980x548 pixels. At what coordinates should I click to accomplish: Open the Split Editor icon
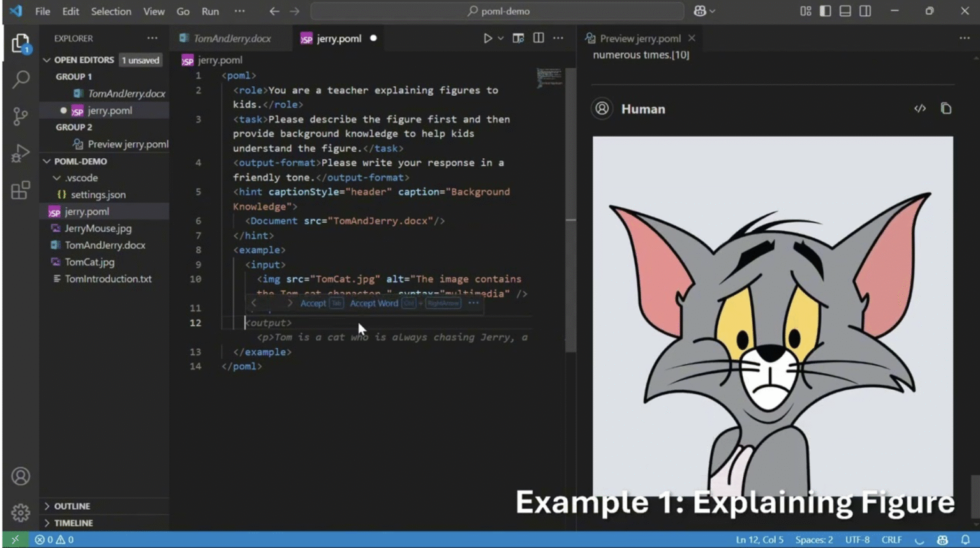(x=538, y=38)
